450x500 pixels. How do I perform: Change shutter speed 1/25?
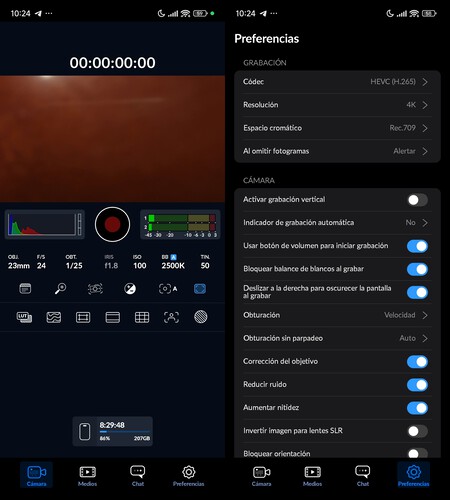(74, 262)
